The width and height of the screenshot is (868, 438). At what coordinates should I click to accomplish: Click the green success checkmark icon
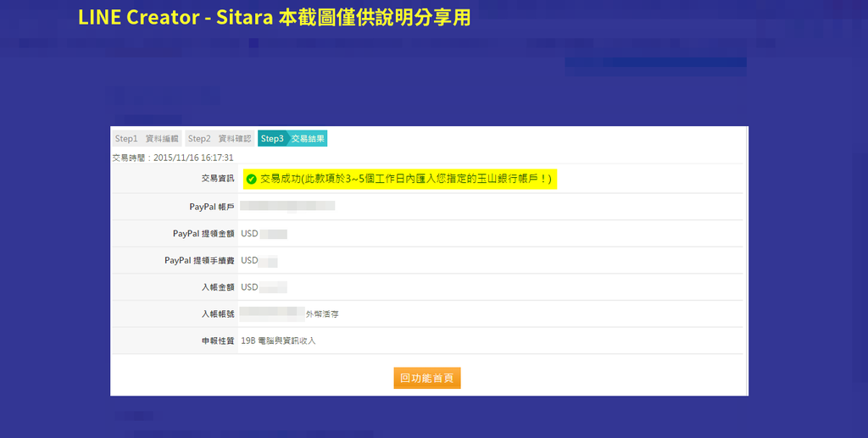tap(251, 180)
